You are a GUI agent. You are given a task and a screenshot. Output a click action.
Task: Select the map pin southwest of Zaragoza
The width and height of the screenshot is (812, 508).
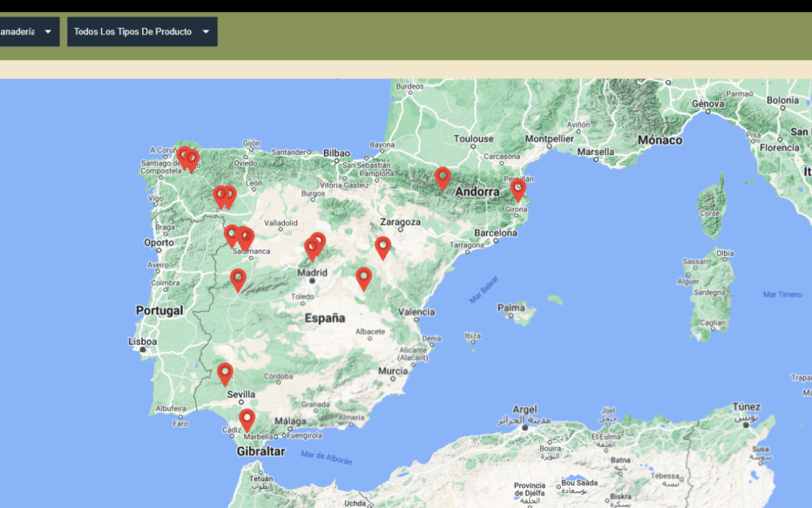coord(383,248)
